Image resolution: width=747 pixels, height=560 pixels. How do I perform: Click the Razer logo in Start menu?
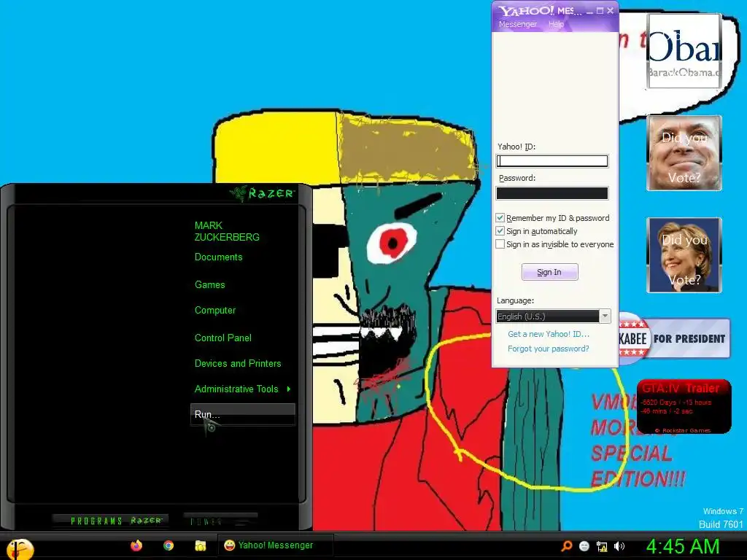(x=262, y=193)
